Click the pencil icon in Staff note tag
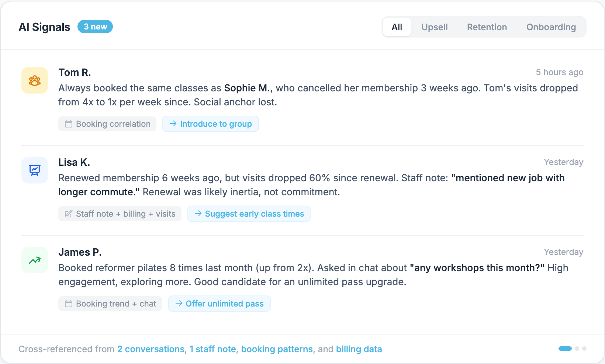The image size is (605, 364). pos(69,214)
